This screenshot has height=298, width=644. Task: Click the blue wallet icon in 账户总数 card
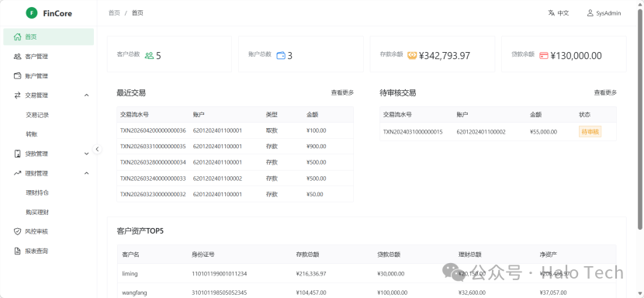click(281, 56)
